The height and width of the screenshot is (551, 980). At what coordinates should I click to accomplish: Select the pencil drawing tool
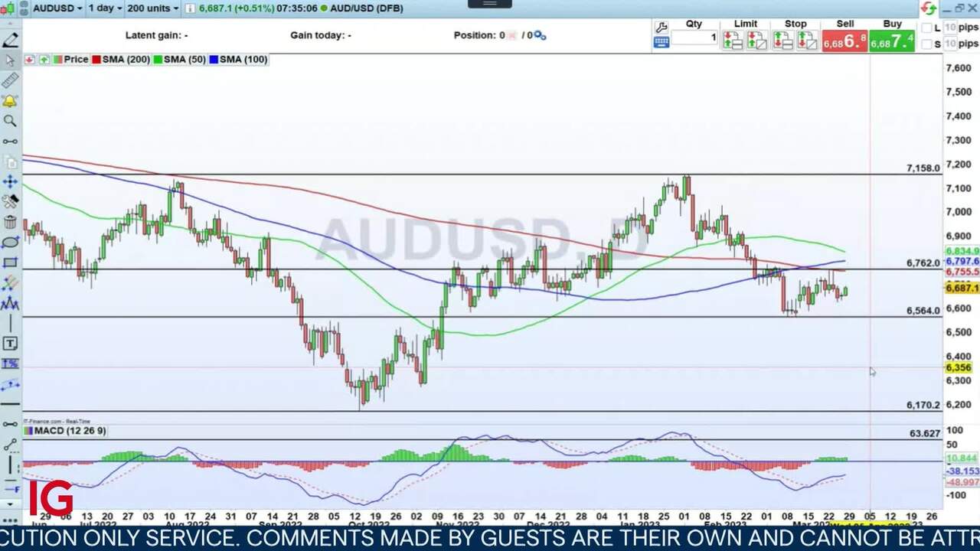10,41
